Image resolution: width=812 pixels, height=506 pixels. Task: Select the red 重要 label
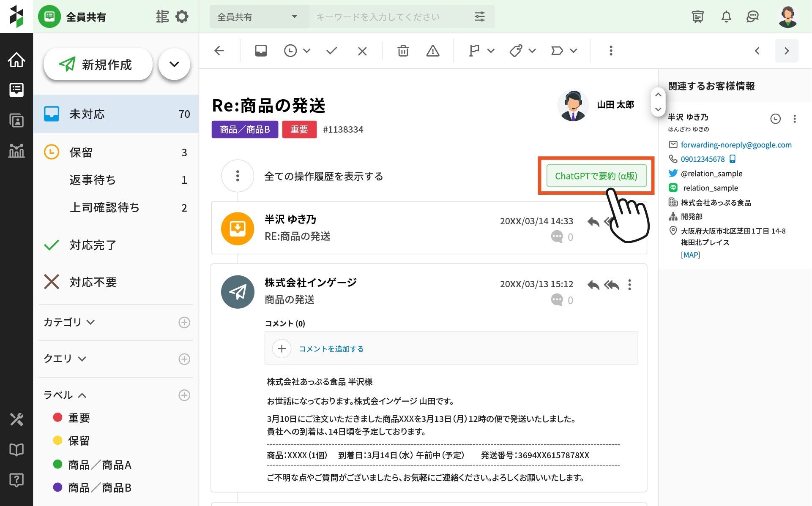point(79,418)
